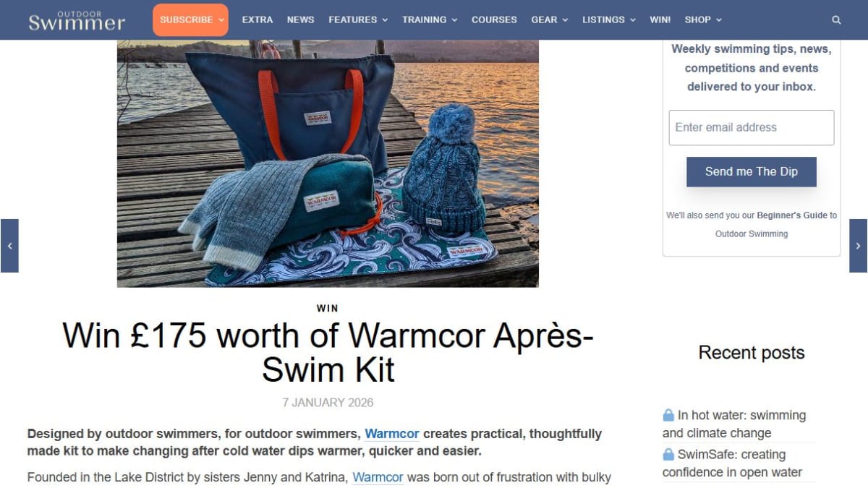Expand the Training menu

pos(430,20)
